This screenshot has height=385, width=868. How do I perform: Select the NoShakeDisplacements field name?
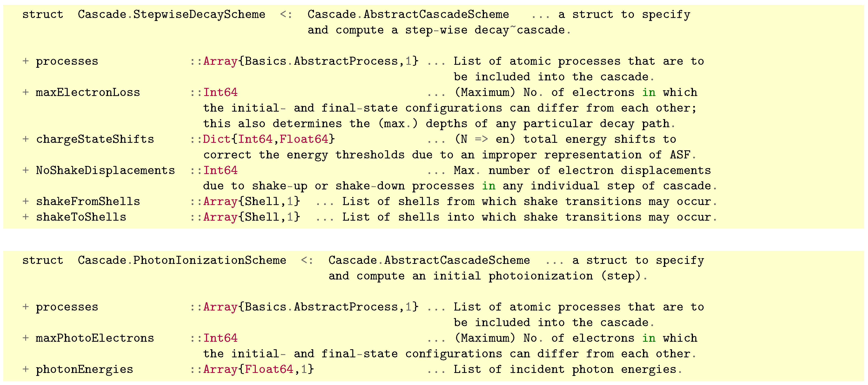tap(105, 170)
